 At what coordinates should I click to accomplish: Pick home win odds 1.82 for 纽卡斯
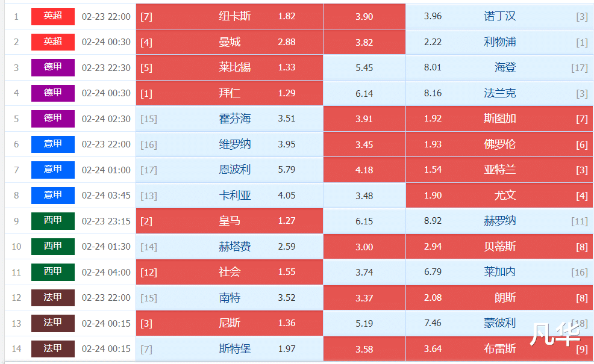(286, 16)
